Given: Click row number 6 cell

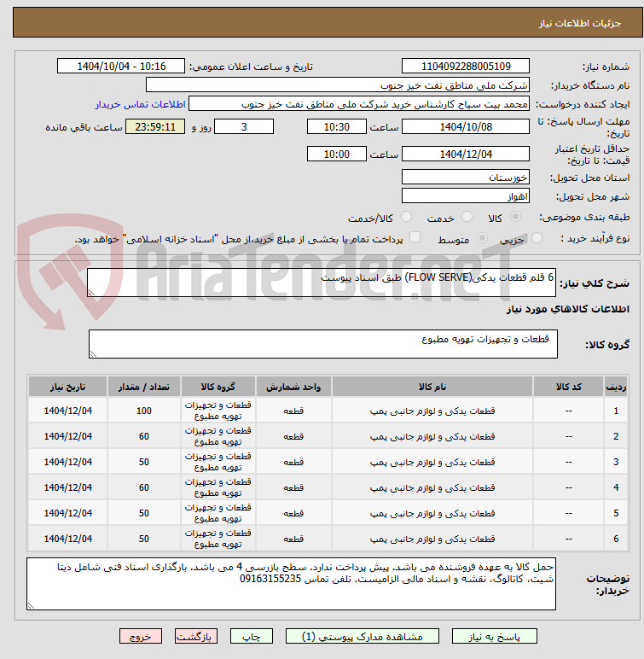Looking at the screenshot, I should click(616, 539).
